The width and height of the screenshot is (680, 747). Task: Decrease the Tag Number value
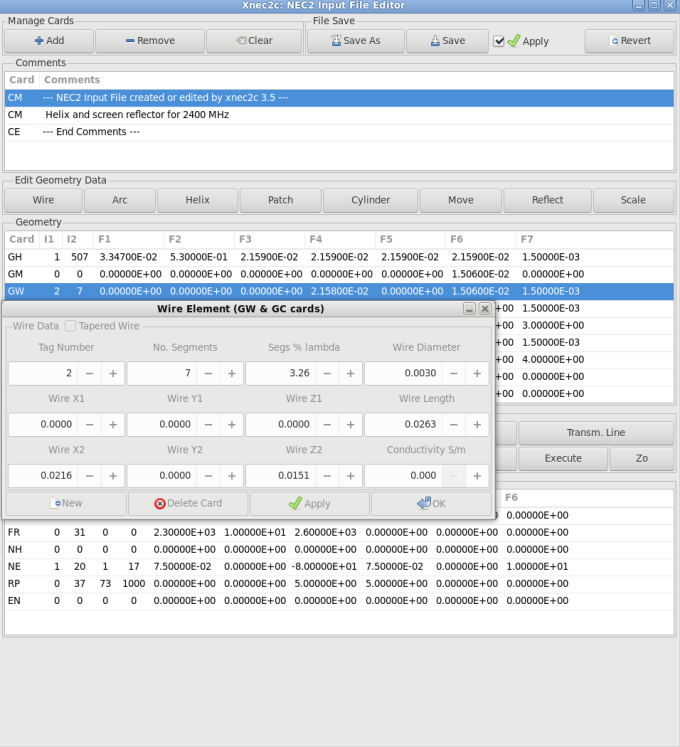tap(90, 374)
